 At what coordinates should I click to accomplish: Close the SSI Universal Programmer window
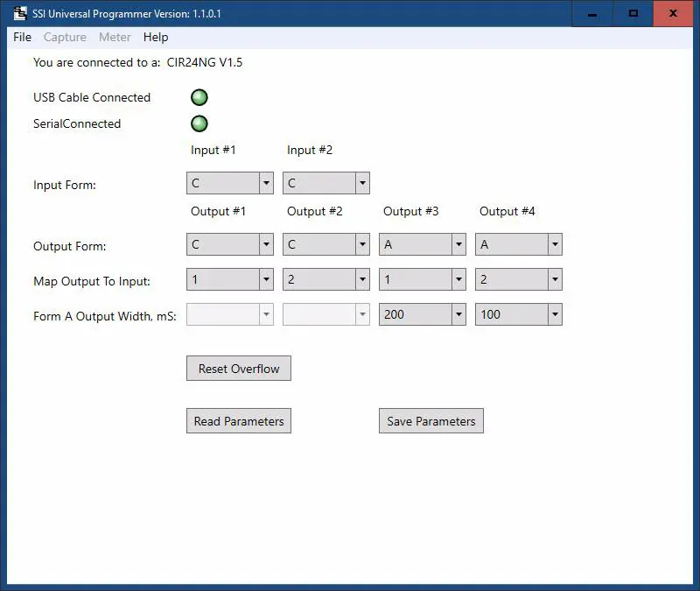click(673, 14)
